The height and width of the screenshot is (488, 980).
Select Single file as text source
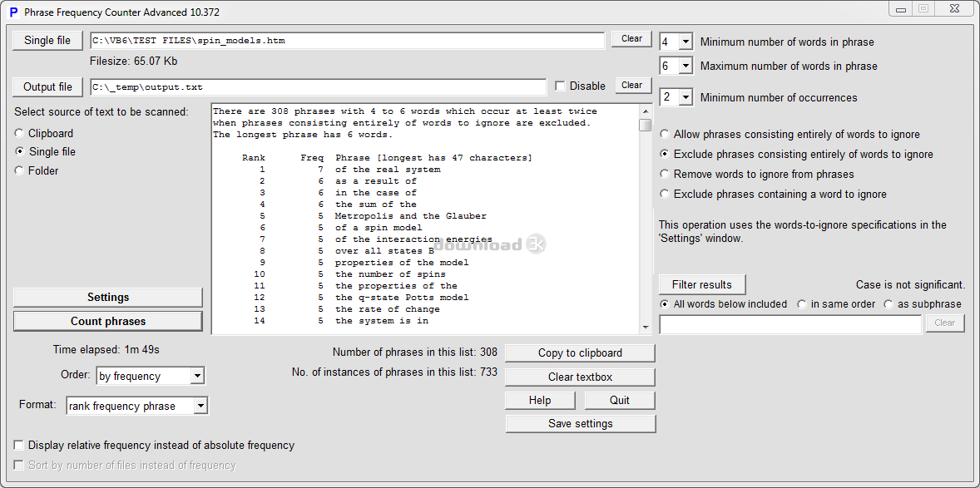click(19, 152)
